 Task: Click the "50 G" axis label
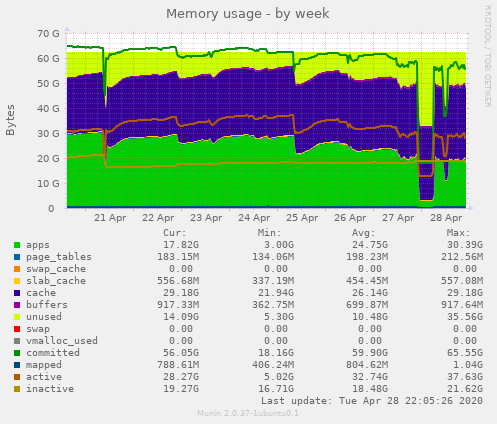tap(48, 84)
